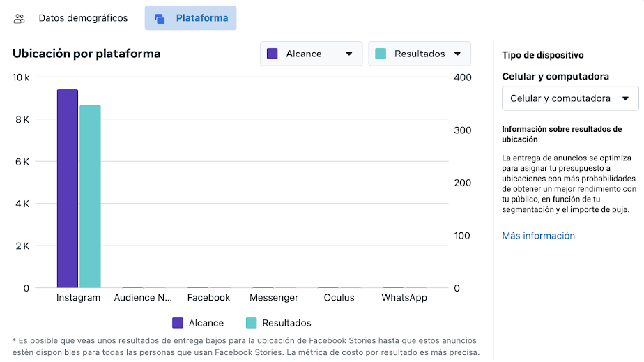Toggle Resultados series in chart legend
644x362 pixels.
tap(278, 323)
